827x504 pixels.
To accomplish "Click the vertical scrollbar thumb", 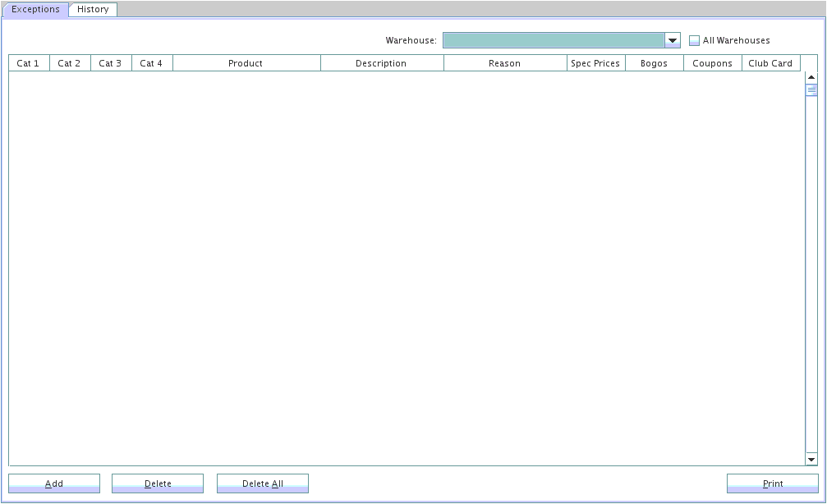I will coord(811,90).
